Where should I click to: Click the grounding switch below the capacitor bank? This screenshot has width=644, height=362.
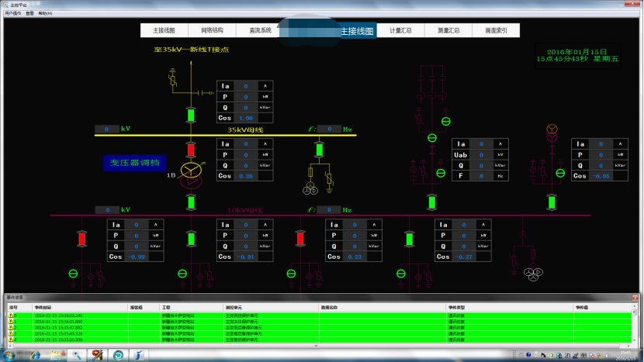point(432,138)
